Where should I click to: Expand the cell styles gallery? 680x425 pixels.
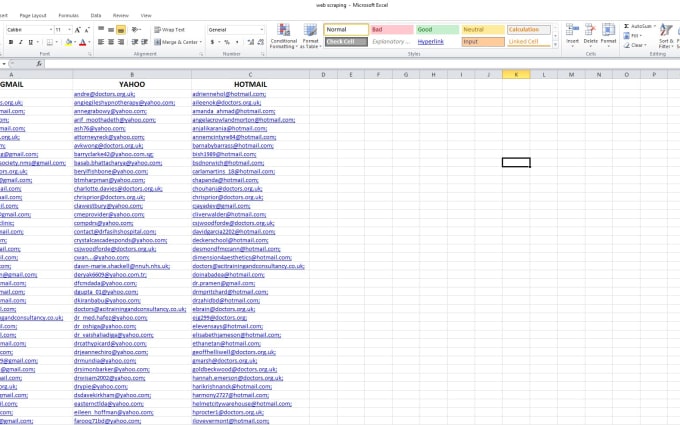(555, 44)
